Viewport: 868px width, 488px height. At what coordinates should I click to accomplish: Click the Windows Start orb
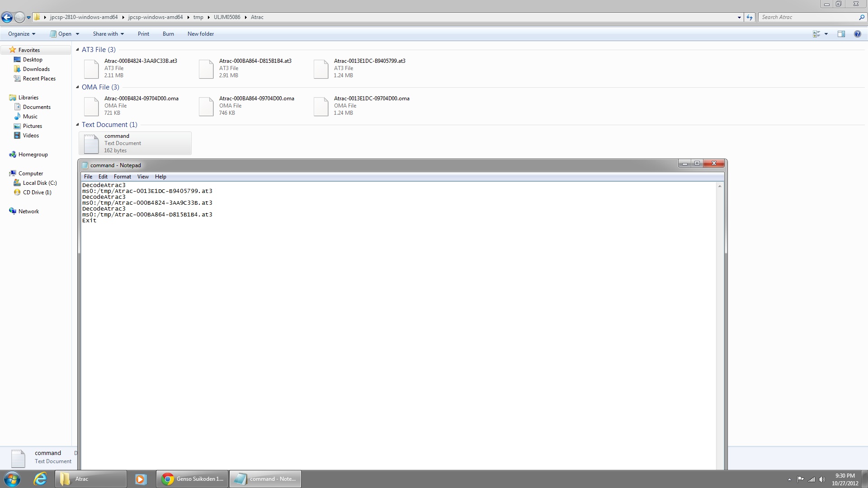(12, 479)
